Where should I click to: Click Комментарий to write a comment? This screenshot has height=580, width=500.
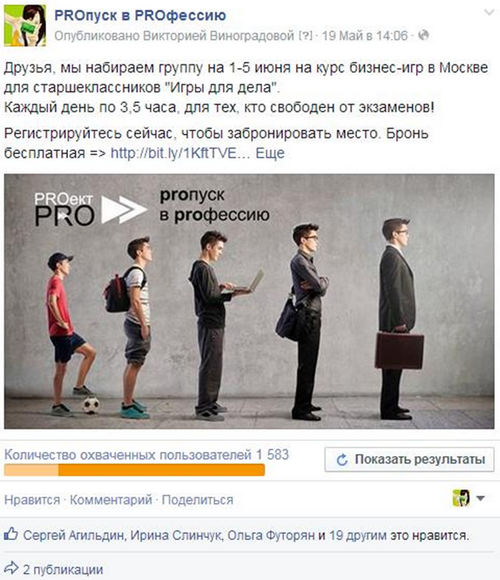click(x=111, y=500)
